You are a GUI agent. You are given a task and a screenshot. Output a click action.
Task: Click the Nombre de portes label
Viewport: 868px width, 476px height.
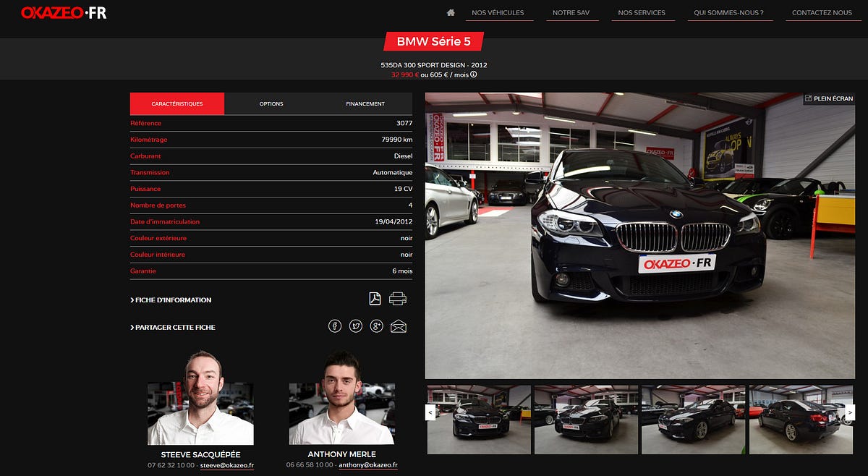(x=158, y=205)
